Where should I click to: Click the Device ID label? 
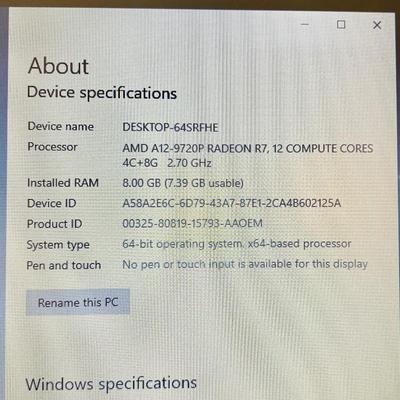[x=52, y=203]
